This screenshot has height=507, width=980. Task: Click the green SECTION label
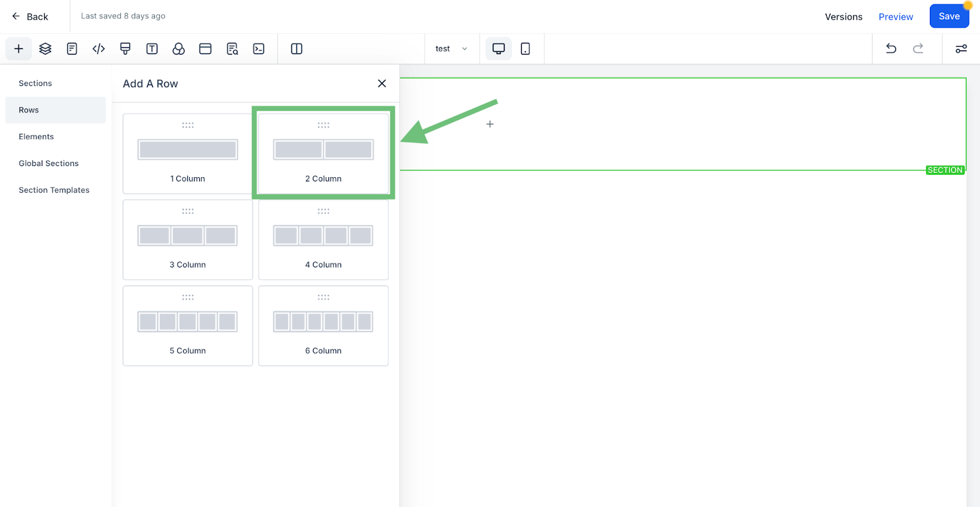(x=945, y=170)
